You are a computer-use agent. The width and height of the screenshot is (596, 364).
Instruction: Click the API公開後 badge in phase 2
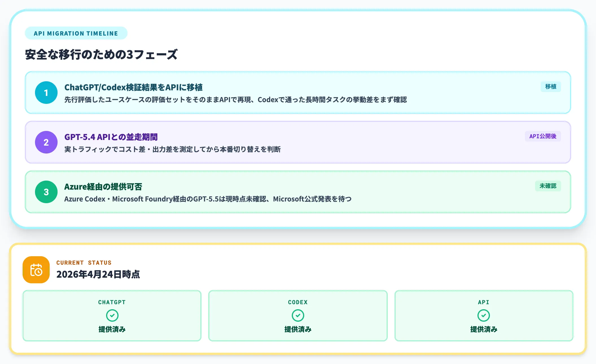[x=543, y=136]
